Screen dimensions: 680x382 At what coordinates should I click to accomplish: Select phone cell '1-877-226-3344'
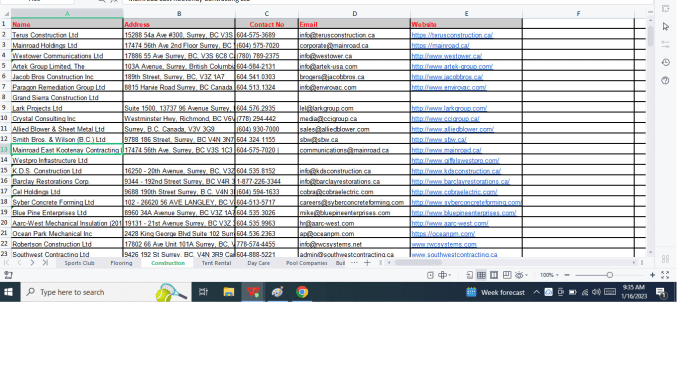pos(267,181)
